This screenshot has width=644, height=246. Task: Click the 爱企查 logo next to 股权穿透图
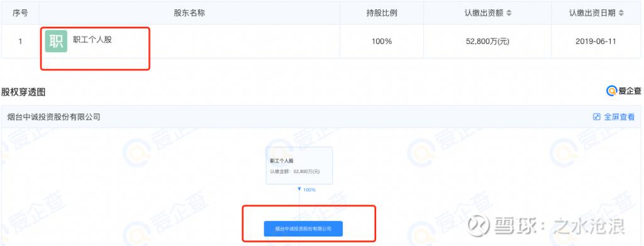click(624, 91)
